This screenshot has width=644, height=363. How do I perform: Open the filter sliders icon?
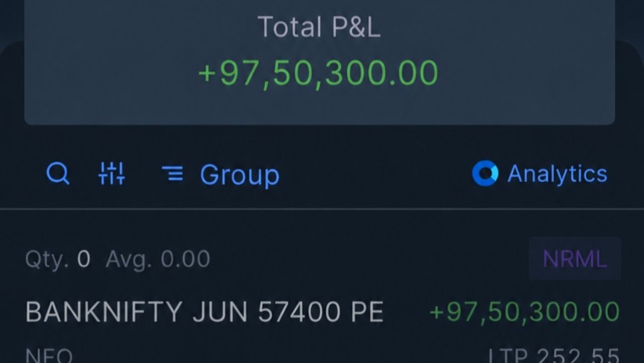coord(111,173)
